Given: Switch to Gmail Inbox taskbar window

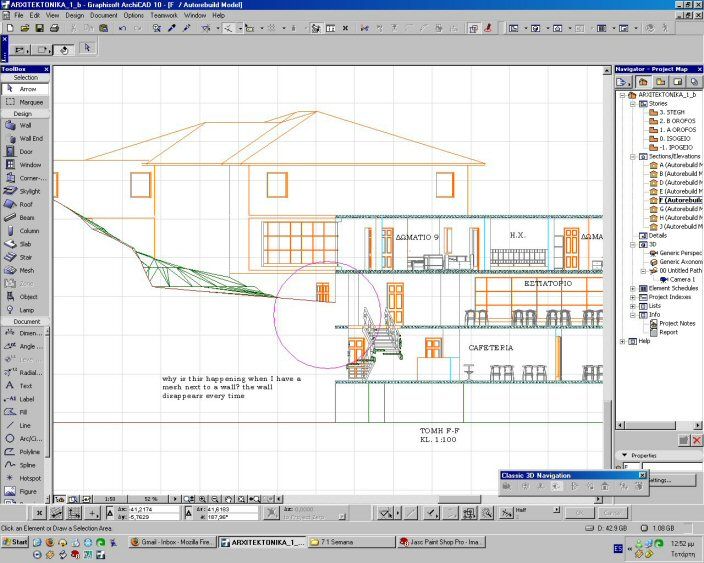Looking at the screenshot, I should pos(170,541).
